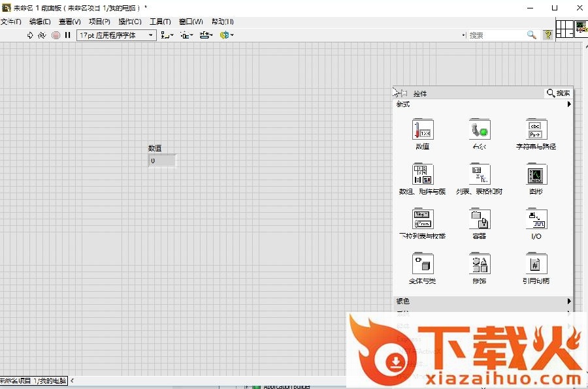Open the Boolean controls palette icon
588x389 pixels.
pos(480,130)
